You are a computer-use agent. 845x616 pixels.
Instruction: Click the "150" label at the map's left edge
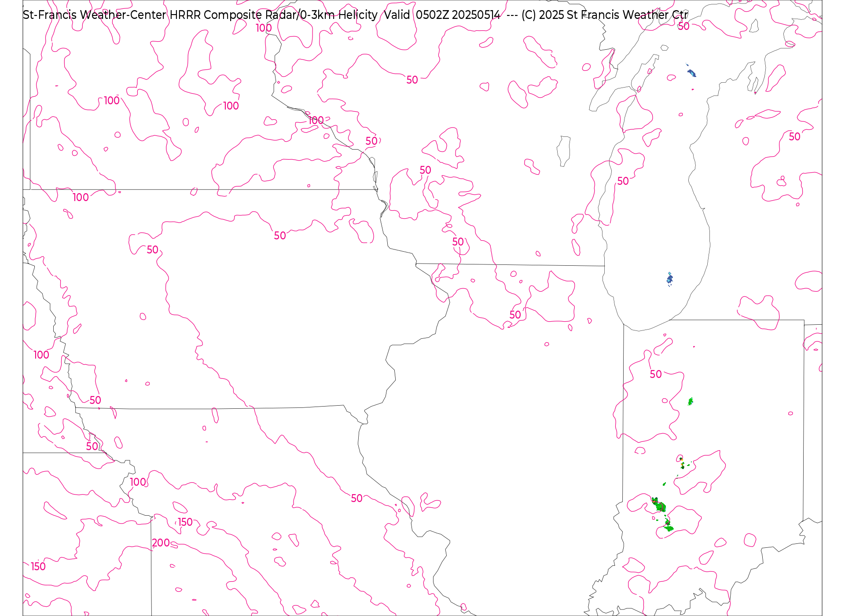tap(38, 566)
